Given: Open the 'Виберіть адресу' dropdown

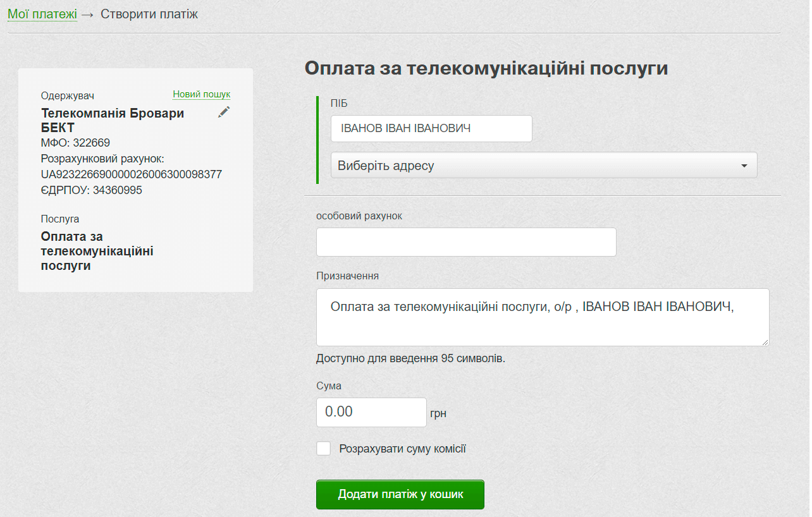Looking at the screenshot, I should (544, 165).
